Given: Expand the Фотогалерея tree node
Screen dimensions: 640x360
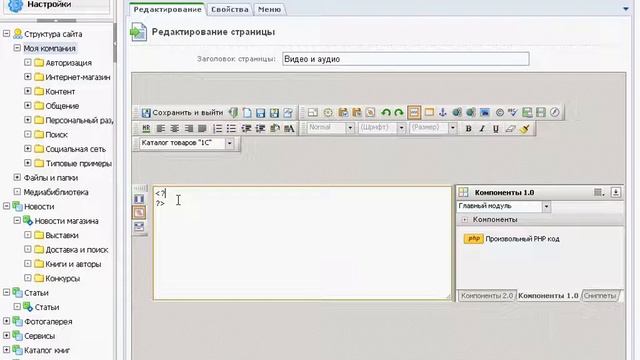Looking at the screenshot, I should [x=6, y=321].
